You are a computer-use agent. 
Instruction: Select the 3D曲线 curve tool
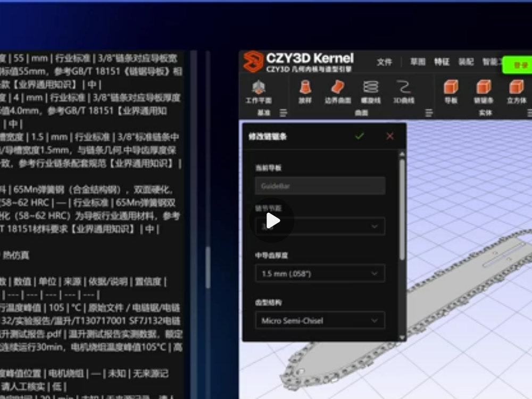pyautogui.click(x=403, y=92)
